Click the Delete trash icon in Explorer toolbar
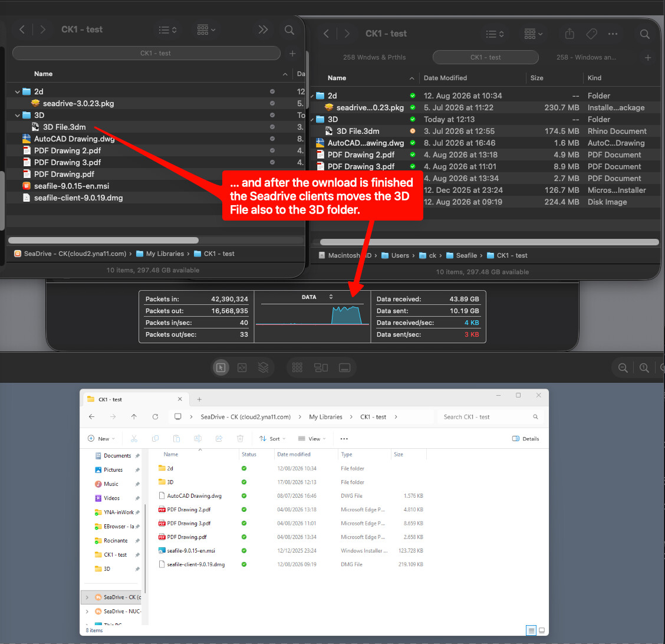This screenshot has width=665, height=644. [240, 439]
